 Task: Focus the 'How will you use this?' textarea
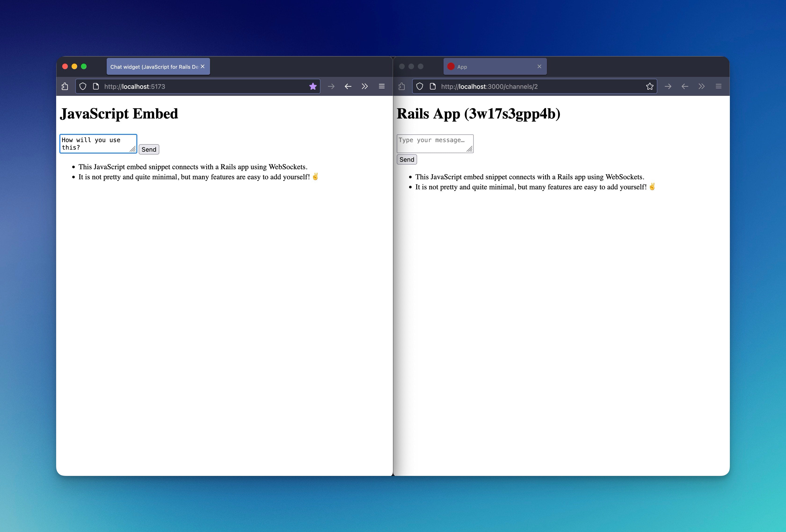[x=98, y=144]
